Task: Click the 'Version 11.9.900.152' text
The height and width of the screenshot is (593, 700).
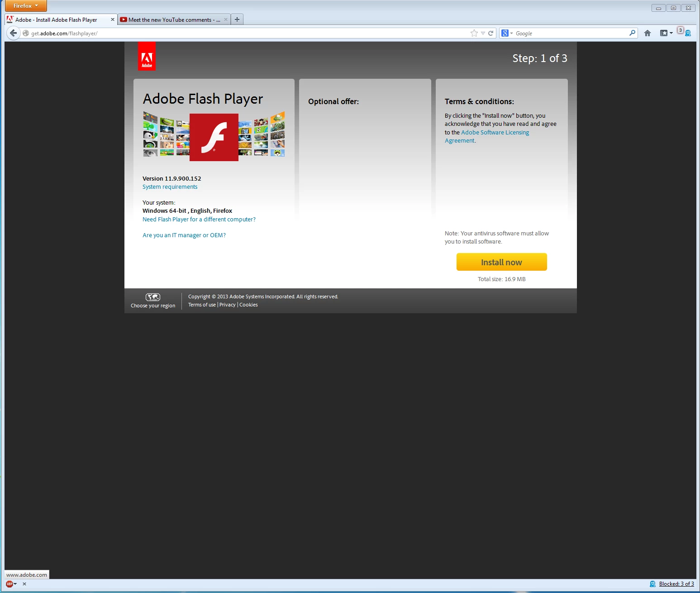Action: (171, 178)
